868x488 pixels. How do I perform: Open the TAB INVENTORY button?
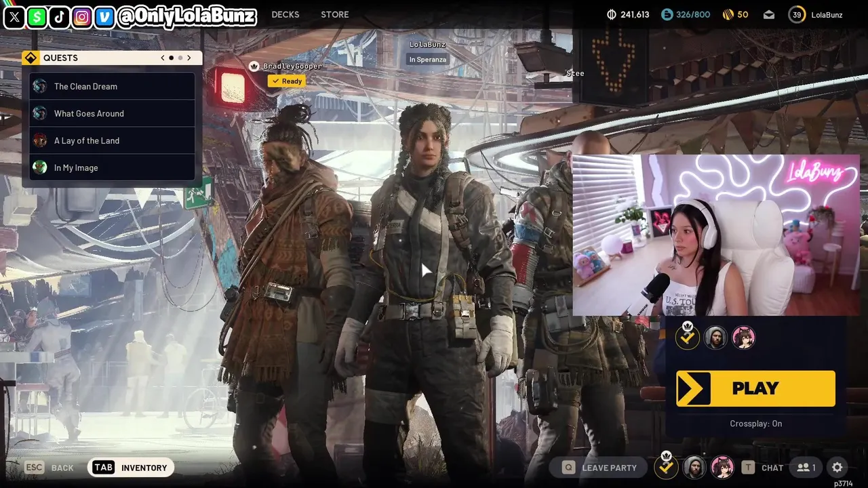[131, 468]
